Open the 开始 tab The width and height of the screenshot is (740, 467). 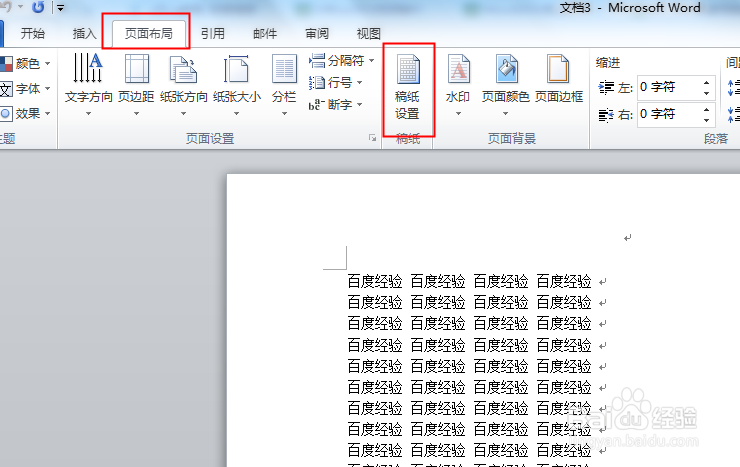click(33, 33)
